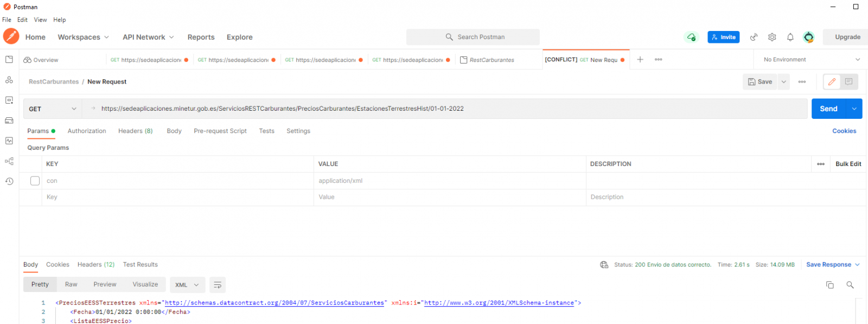The height and width of the screenshot is (324, 868).
Task: Expand the Save Response arrow
Action: pyautogui.click(x=858, y=265)
